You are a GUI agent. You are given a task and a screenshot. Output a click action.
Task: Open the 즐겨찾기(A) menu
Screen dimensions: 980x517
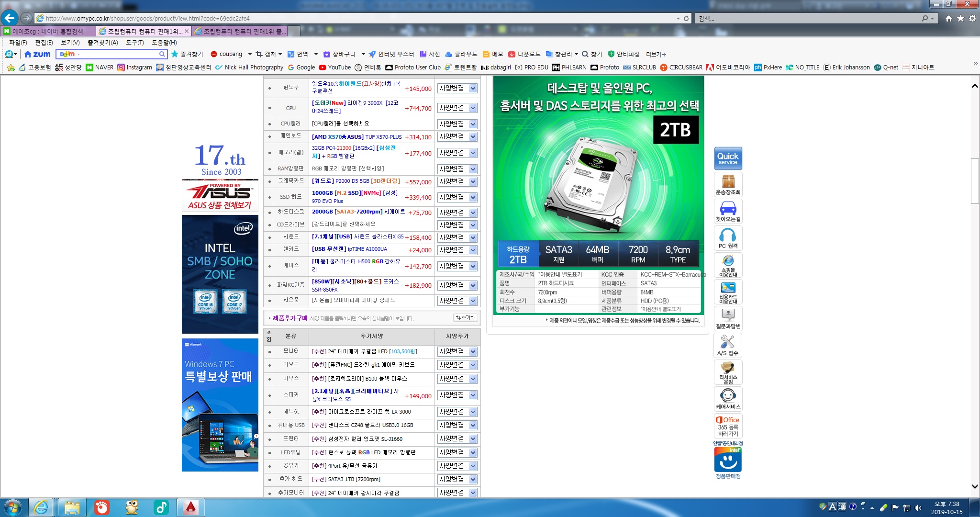tap(102, 43)
